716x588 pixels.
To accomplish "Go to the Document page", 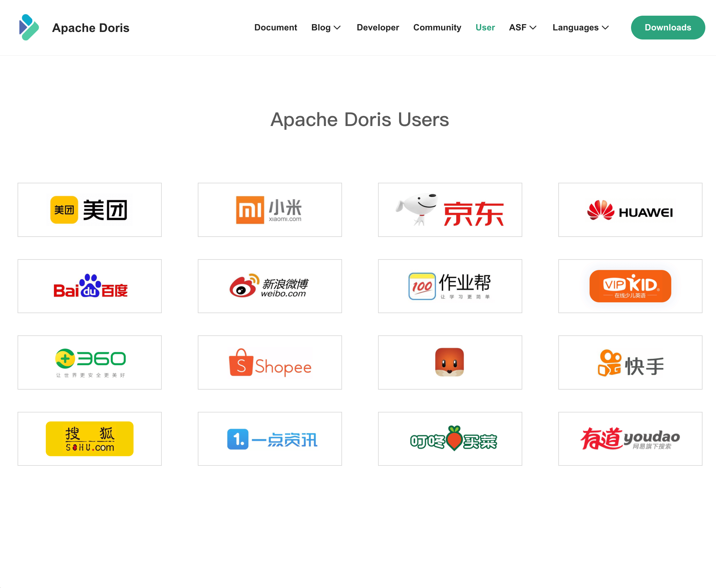I will [275, 28].
